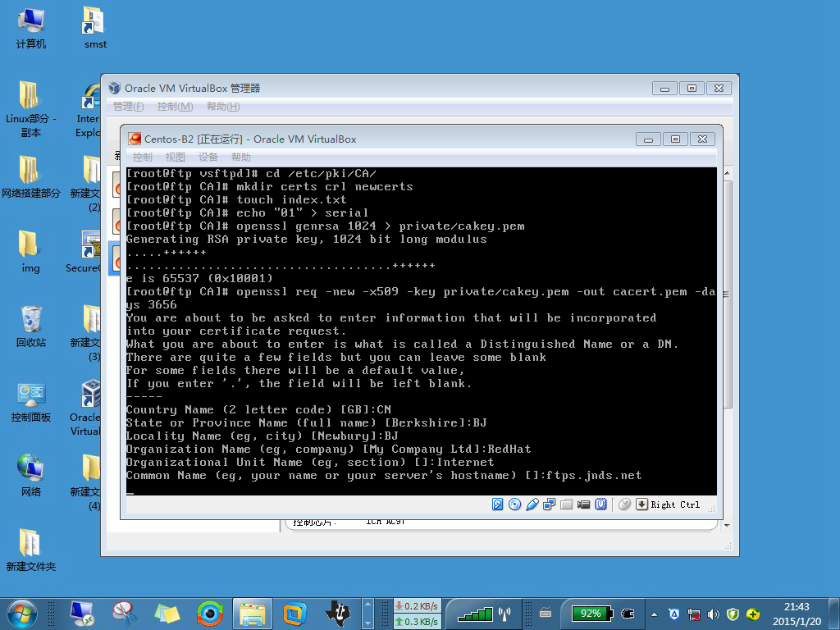Viewport: 840px width, 630px height.
Task: Click the green shield security tray icon
Action: (x=733, y=614)
